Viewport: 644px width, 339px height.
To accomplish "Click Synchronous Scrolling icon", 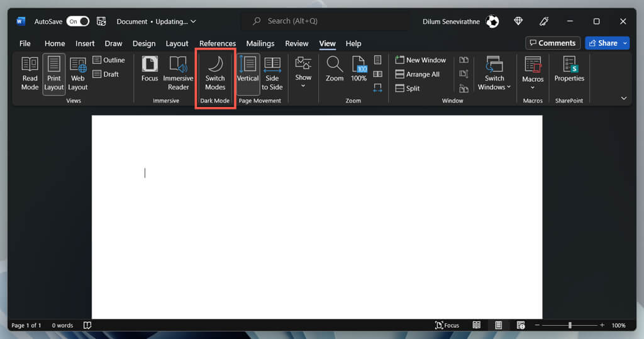I will point(464,74).
